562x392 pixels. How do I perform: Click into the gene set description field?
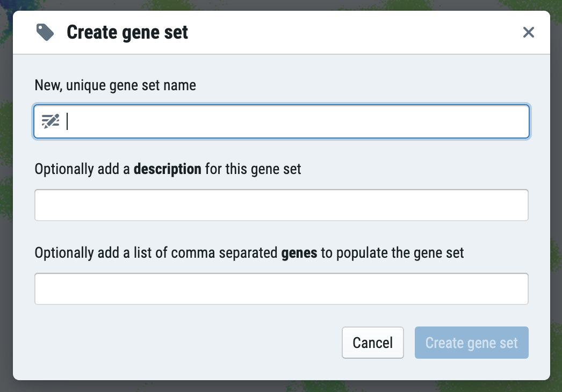[282, 205]
